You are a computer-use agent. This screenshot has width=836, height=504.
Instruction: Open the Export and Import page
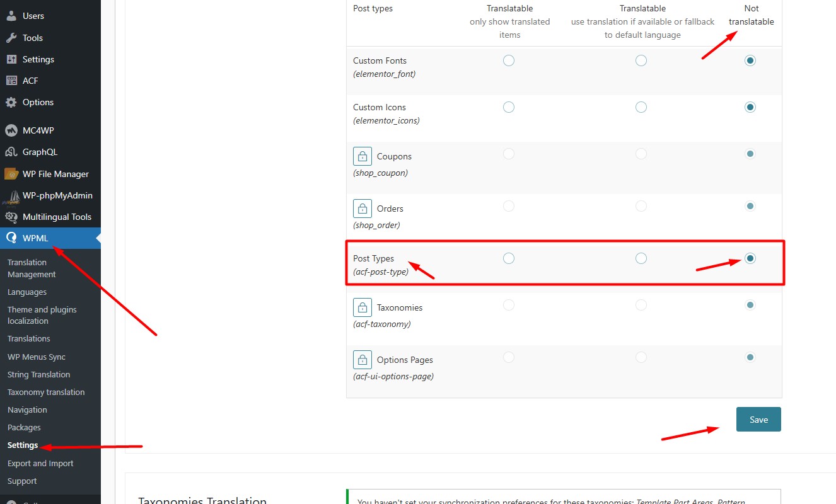click(x=40, y=463)
